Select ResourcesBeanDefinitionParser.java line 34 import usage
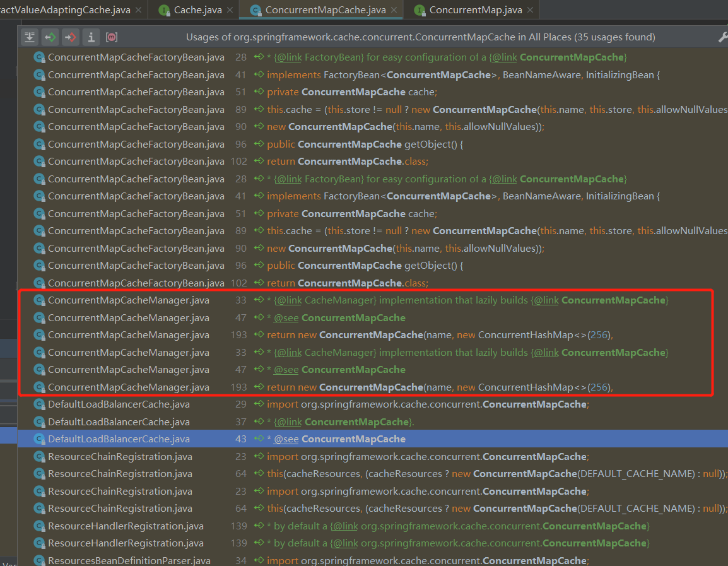The image size is (728, 566). [x=372, y=560]
